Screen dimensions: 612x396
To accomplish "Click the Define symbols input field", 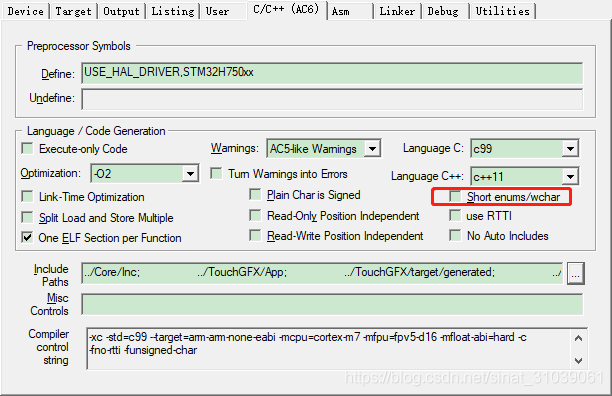I will pos(332,73).
